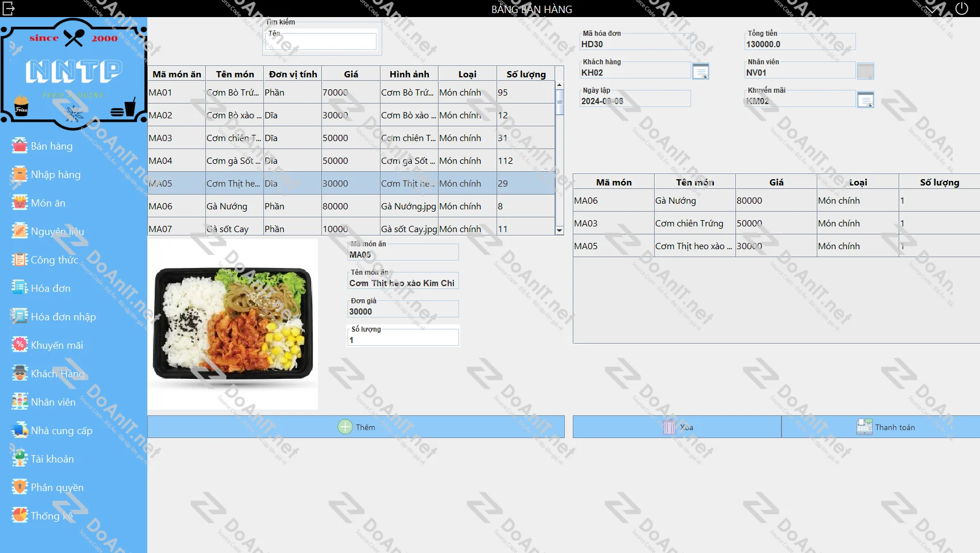Click the power icon in title bar
This screenshot has height=553, width=980.
[x=961, y=9]
